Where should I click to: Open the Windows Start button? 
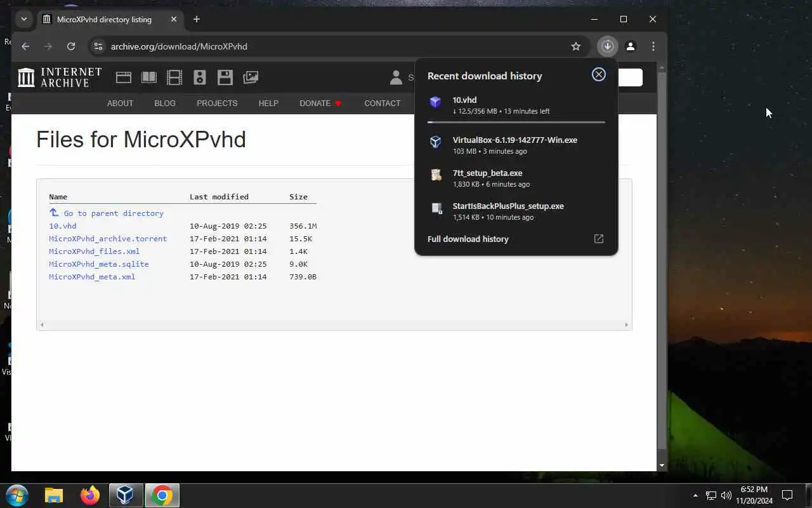(16, 495)
